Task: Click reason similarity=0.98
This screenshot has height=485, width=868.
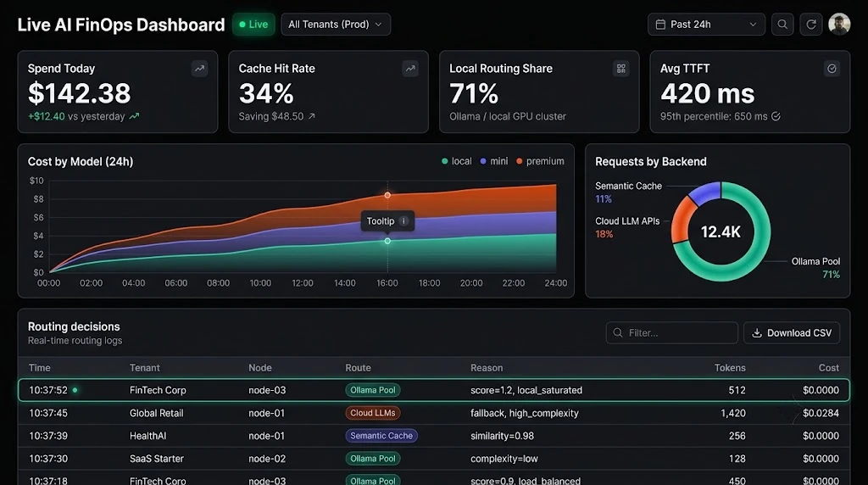Action: click(x=502, y=436)
